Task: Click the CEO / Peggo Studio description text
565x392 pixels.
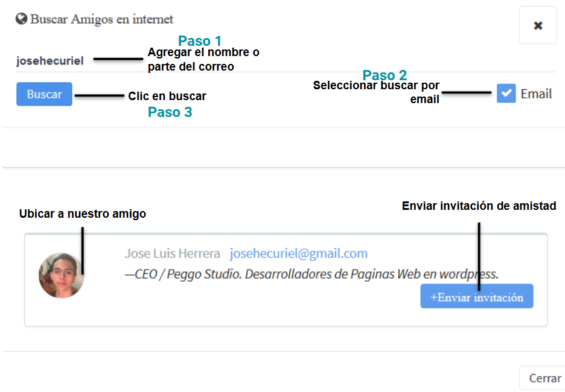Action: click(x=311, y=274)
